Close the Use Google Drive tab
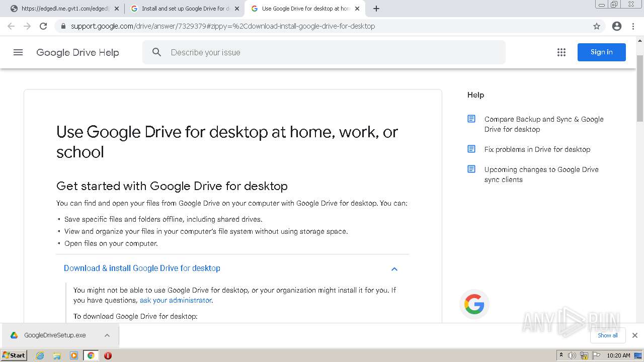 click(357, 9)
